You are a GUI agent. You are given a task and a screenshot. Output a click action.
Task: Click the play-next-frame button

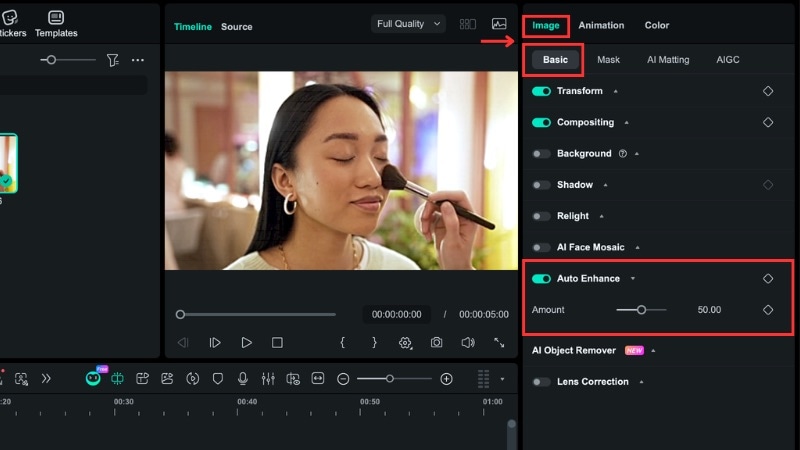point(215,343)
